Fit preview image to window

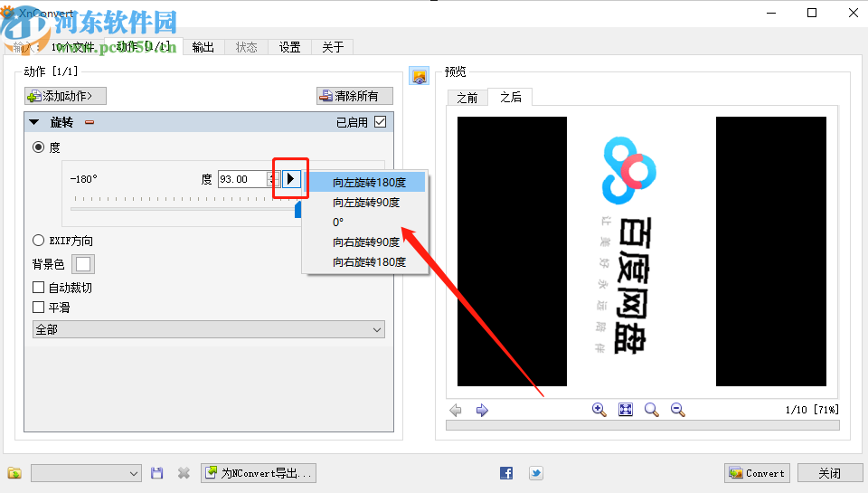coord(626,410)
